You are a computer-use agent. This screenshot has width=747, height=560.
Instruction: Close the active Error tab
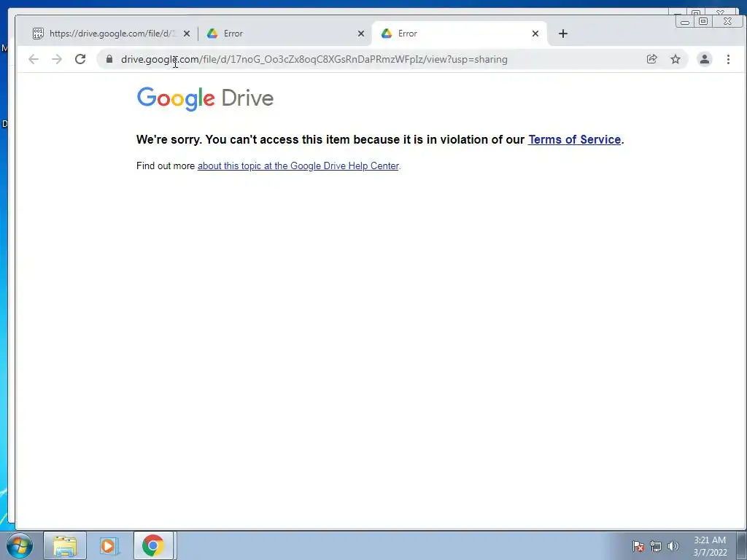(535, 34)
